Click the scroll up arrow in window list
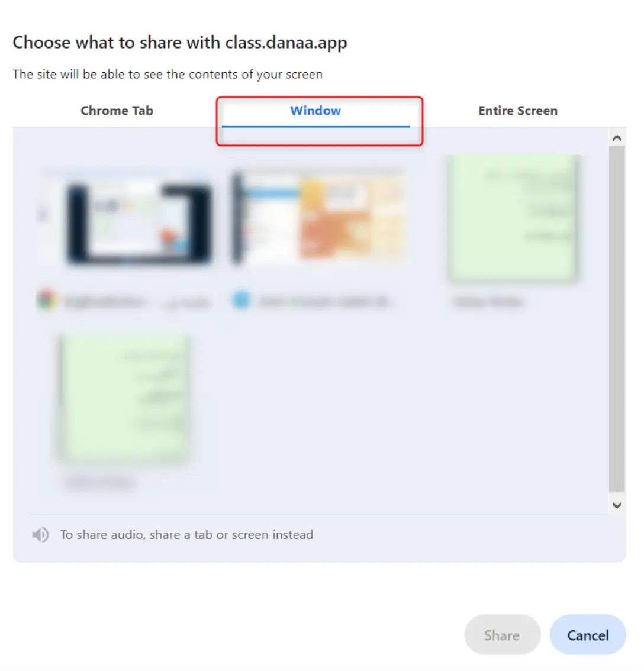Screen dimensions: 644x671 click(x=617, y=138)
